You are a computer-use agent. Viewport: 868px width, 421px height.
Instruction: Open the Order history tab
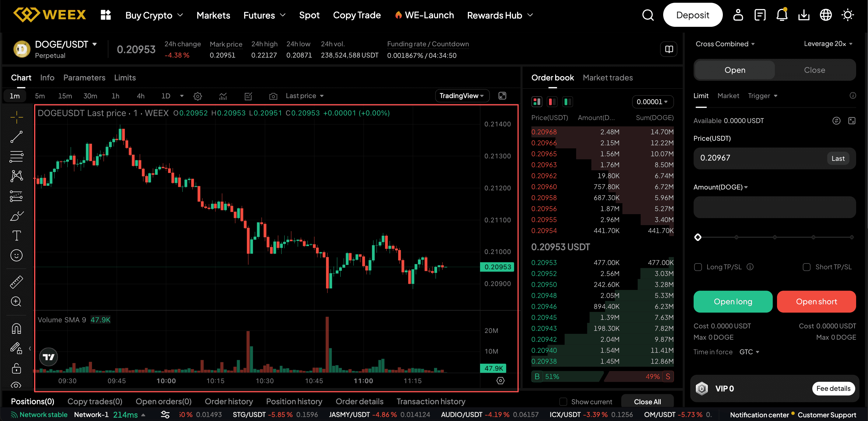pyautogui.click(x=229, y=402)
